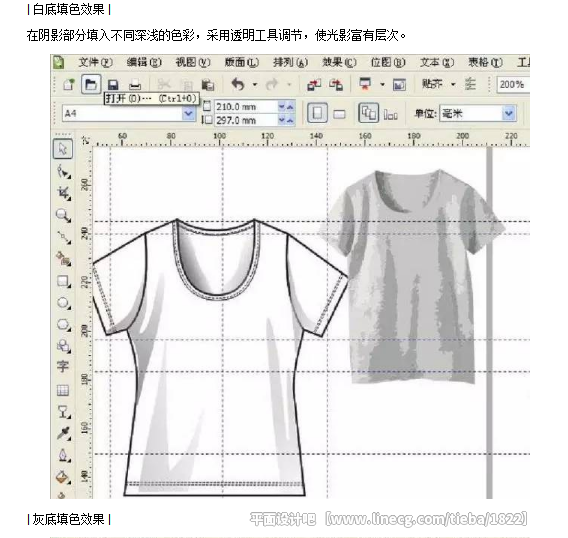Open the 贴齐 snap-to dropdown
The width and height of the screenshot is (568, 538).
pyautogui.click(x=453, y=85)
